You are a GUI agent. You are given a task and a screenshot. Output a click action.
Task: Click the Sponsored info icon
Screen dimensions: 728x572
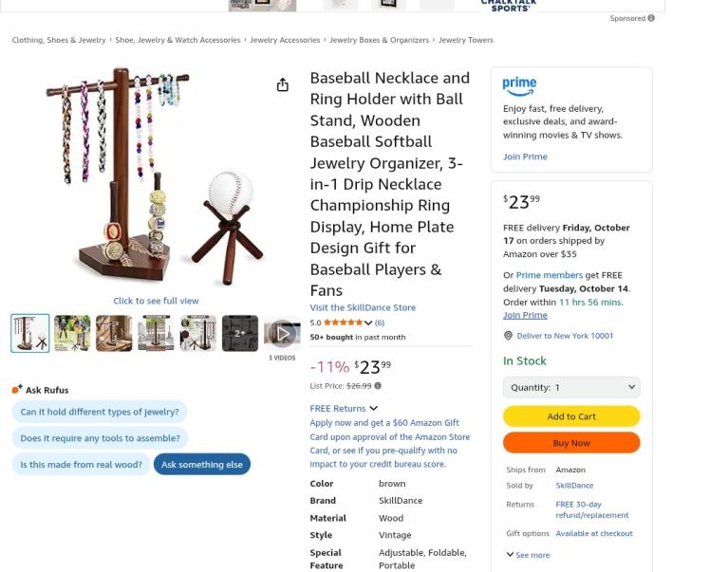(x=651, y=18)
